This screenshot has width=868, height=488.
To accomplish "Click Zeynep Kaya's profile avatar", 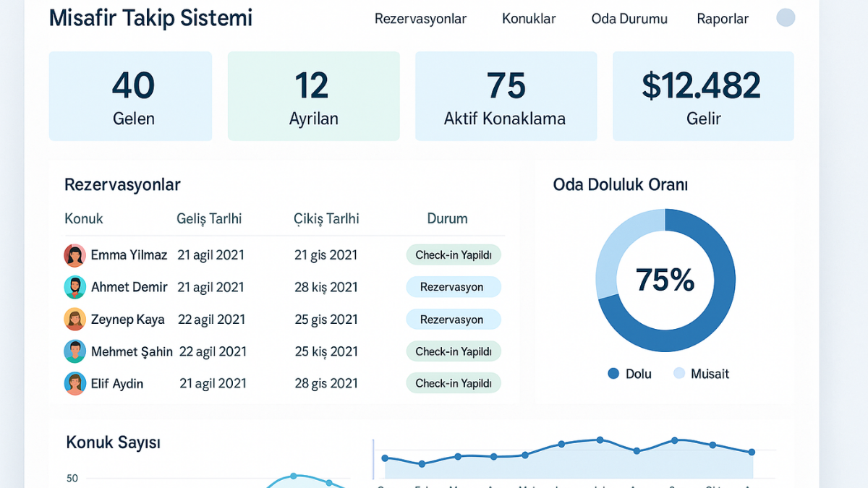I will [x=75, y=319].
